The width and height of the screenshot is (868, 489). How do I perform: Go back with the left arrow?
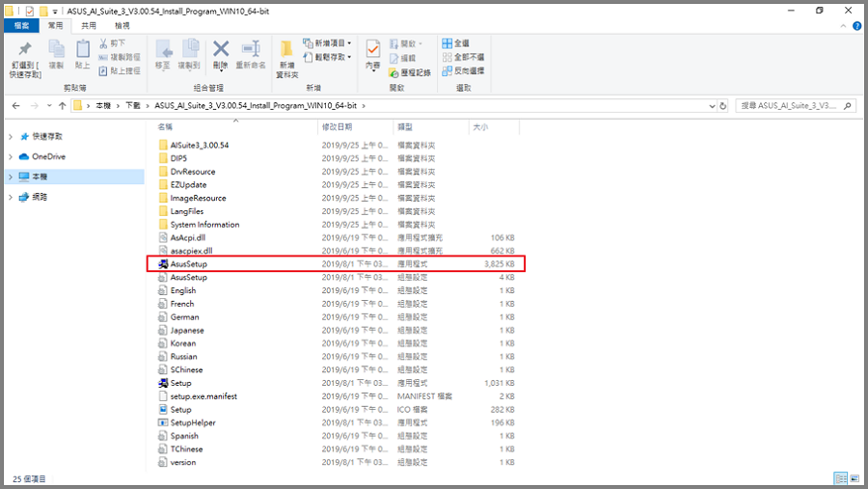[x=16, y=106]
